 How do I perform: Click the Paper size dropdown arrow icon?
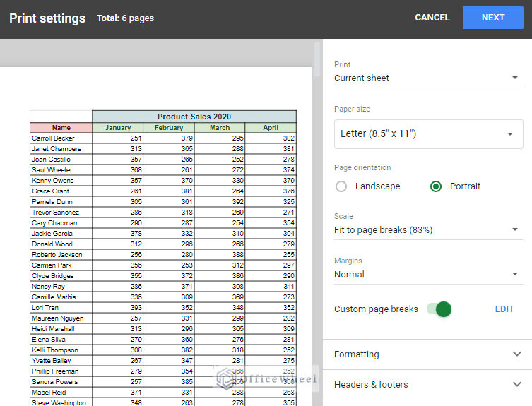(x=509, y=134)
